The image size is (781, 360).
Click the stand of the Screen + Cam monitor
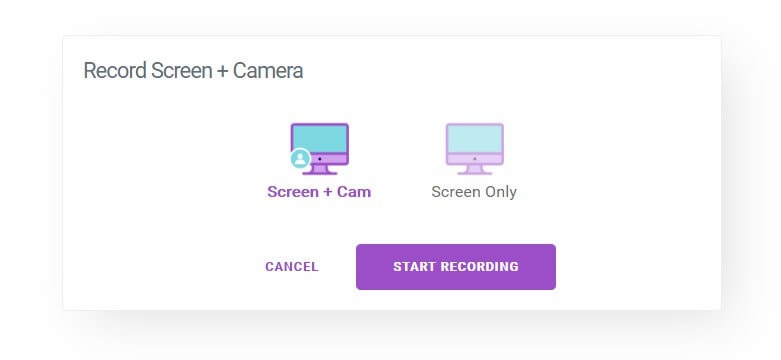point(320,170)
